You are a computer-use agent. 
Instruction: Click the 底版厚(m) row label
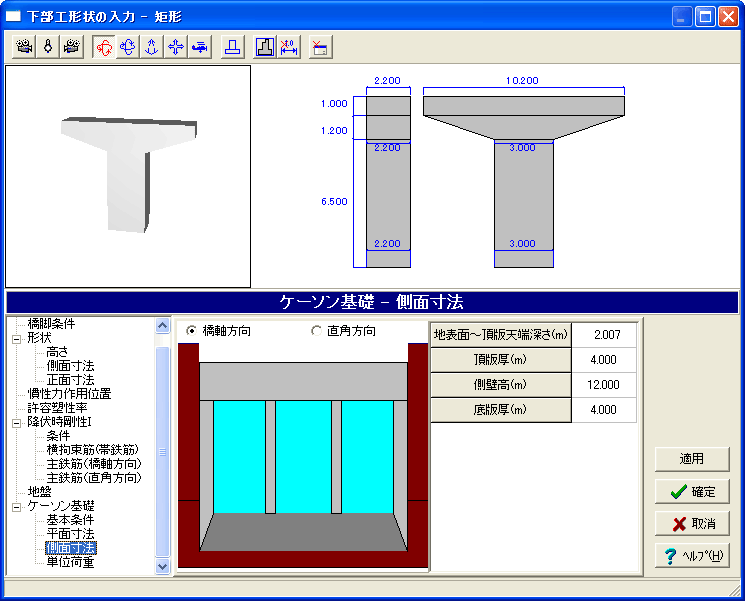coord(500,410)
